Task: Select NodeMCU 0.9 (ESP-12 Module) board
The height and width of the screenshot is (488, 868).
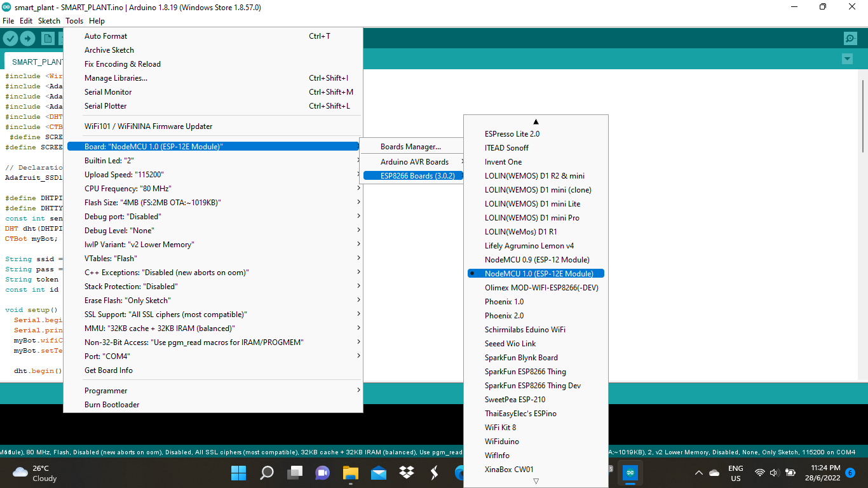Action: (536, 260)
